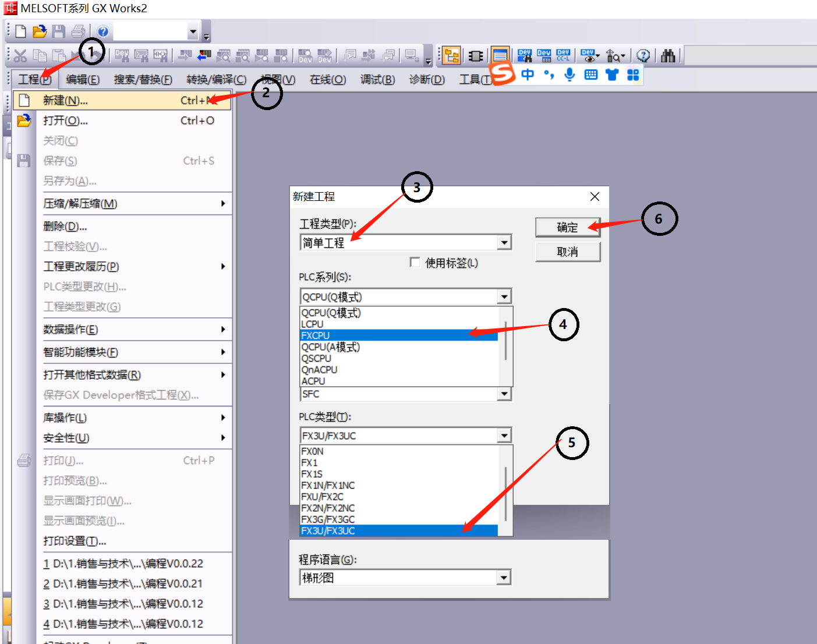Click the Dev eye monitor icon

coord(589,55)
